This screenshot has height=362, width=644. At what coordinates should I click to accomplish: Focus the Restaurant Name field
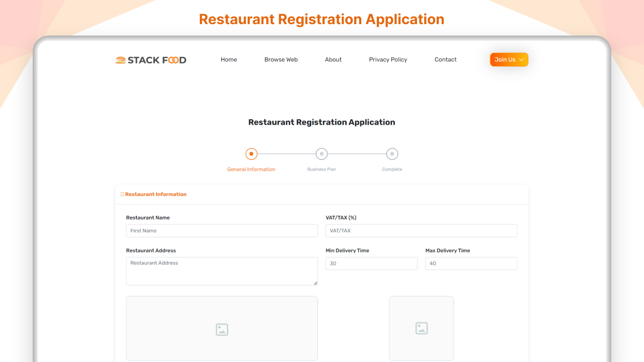coord(221,230)
